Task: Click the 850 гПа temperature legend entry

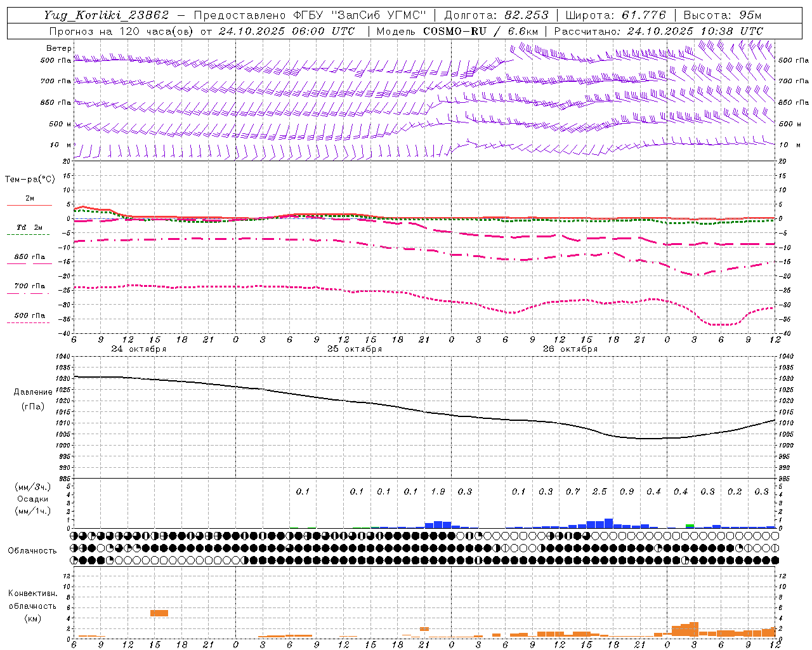Action: (29, 257)
